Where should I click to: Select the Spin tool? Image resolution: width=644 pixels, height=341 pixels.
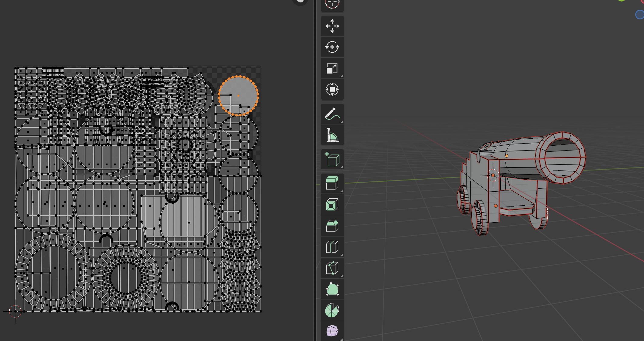332,311
